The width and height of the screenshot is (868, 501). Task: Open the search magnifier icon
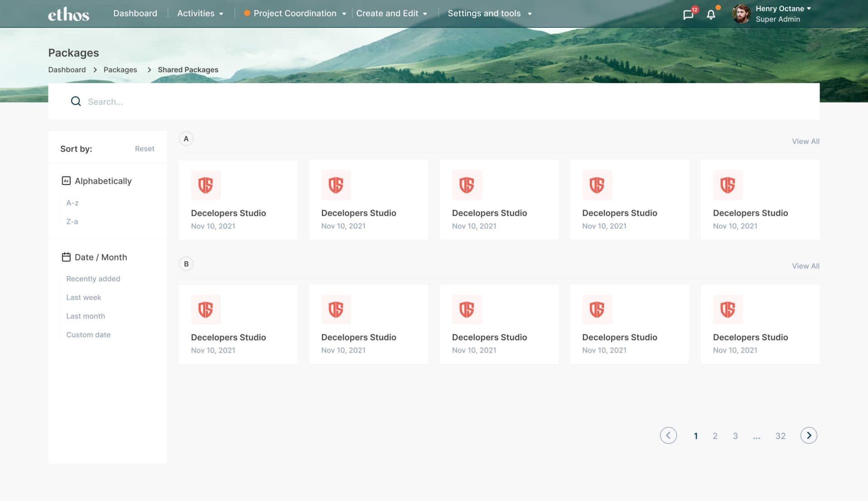[x=75, y=101]
